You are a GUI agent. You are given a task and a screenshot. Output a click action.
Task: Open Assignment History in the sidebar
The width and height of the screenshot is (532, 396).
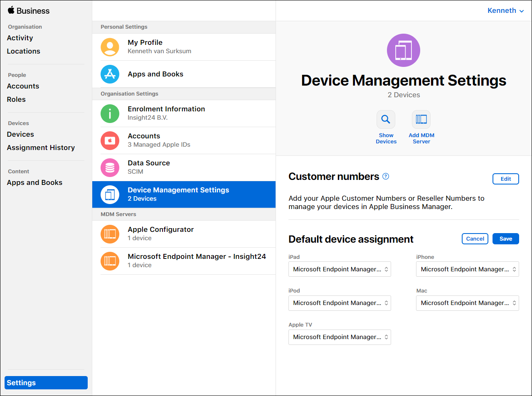pos(41,148)
